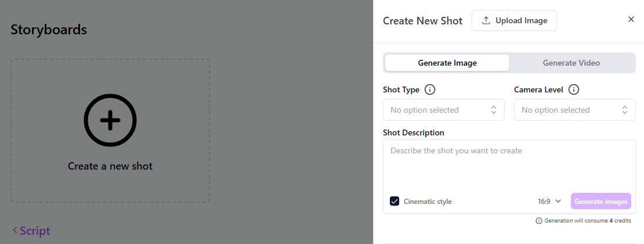The width and height of the screenshot is (644, 244).
Task: Uncheck the Cinematic style checkbox
Action: pyautogui.click(x=395, y=201)
